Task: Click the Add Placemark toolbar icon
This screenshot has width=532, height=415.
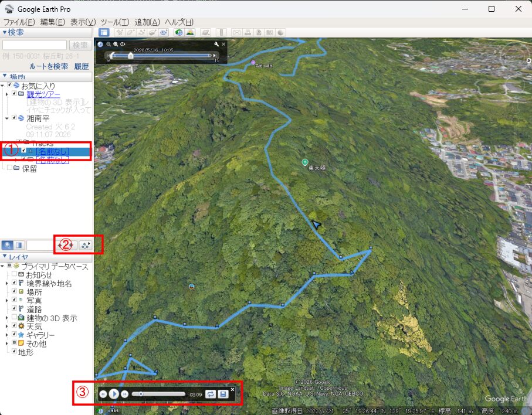Action: [x=120, y=33]
